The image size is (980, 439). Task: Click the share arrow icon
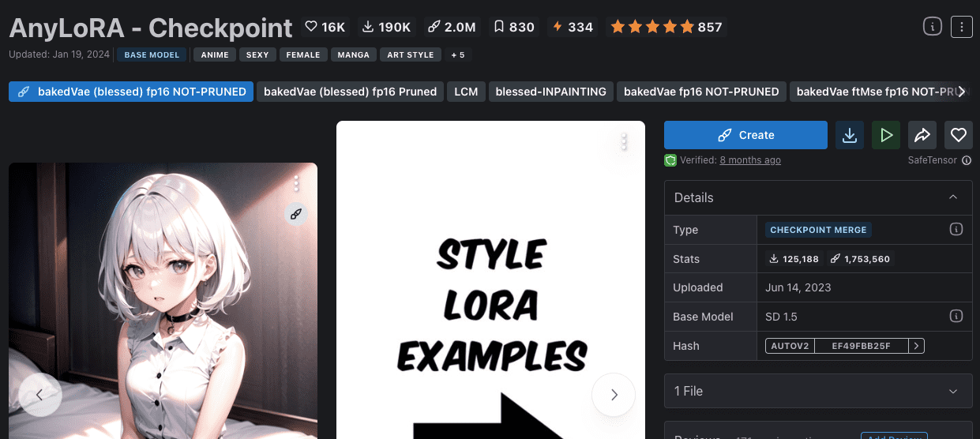pos(922,135)
